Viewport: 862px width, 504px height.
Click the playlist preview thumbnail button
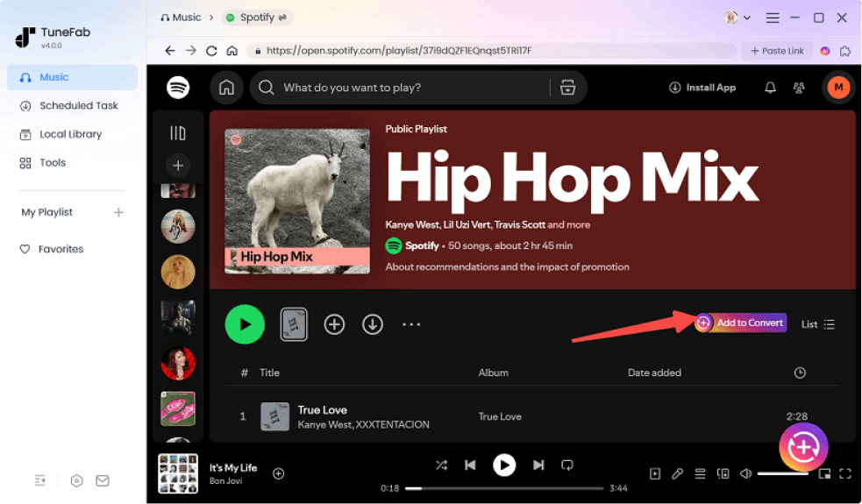(294, 324)
